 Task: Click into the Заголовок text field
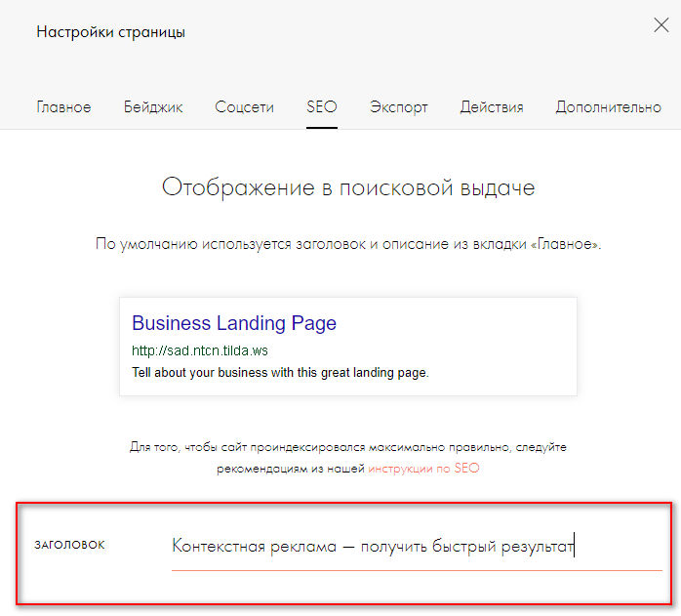tap(416, 547)
